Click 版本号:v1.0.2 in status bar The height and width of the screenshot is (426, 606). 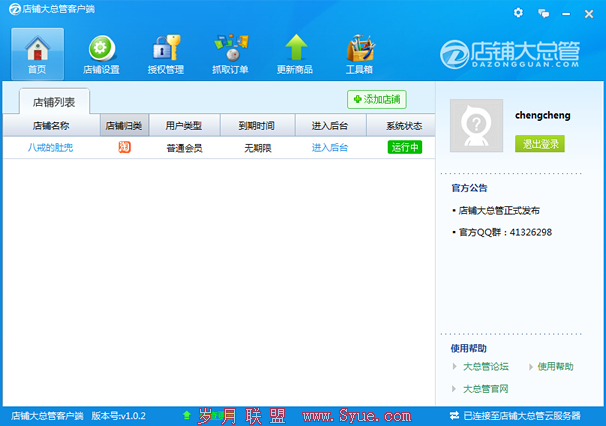tap(119, 416)
